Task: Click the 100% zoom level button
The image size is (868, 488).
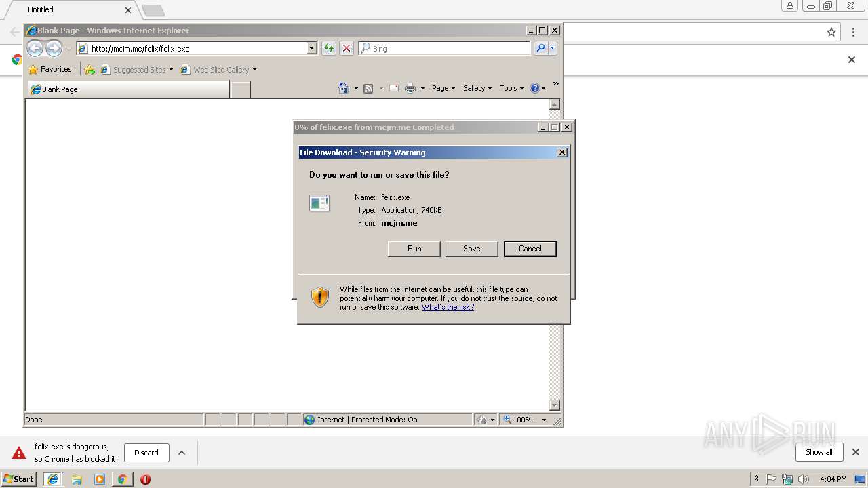Action: pos(518,420)
